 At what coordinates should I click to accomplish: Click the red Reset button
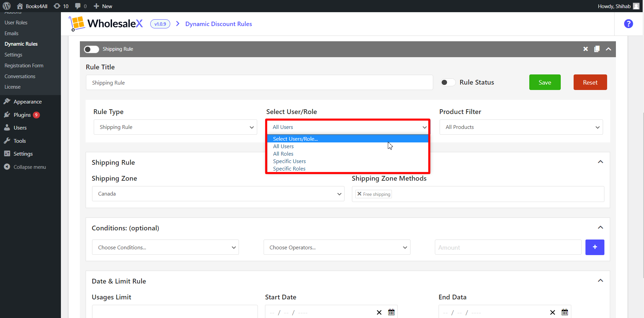tap(590, 82)
